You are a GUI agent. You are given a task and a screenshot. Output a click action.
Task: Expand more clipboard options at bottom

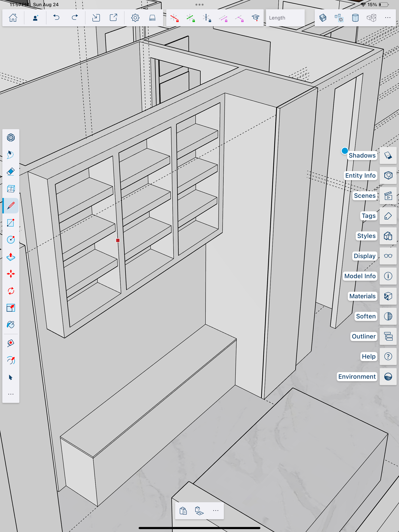216,510
